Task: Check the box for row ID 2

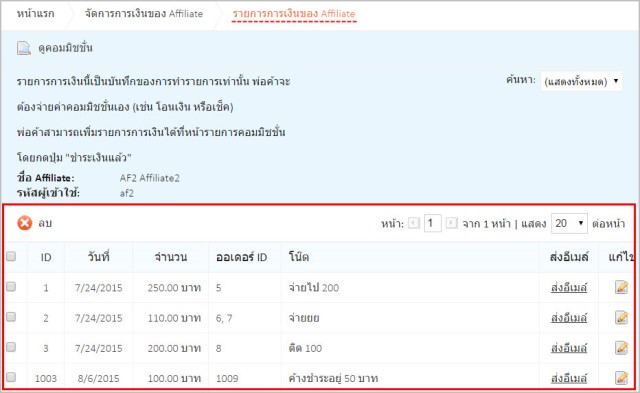Action: [x=11, y=316]
